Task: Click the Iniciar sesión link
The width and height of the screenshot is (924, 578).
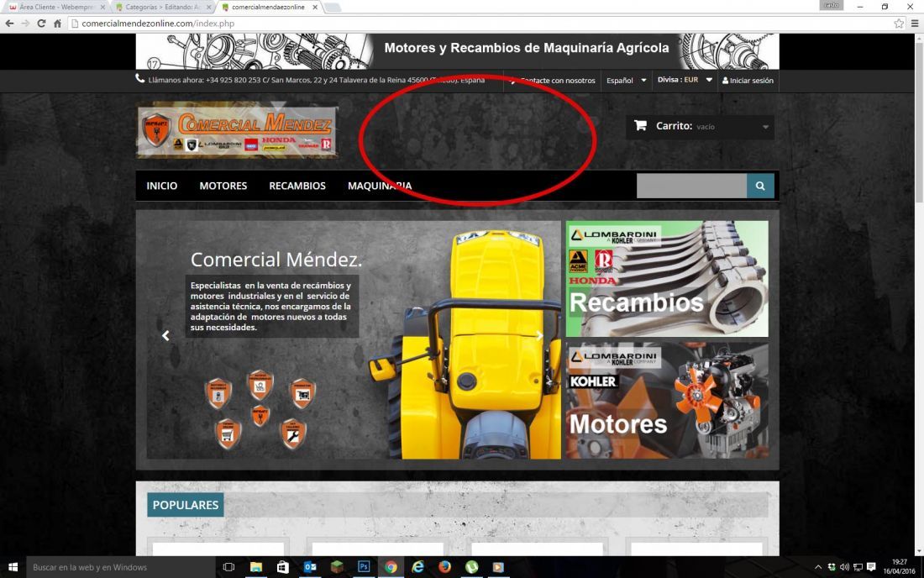Action: 748,80
